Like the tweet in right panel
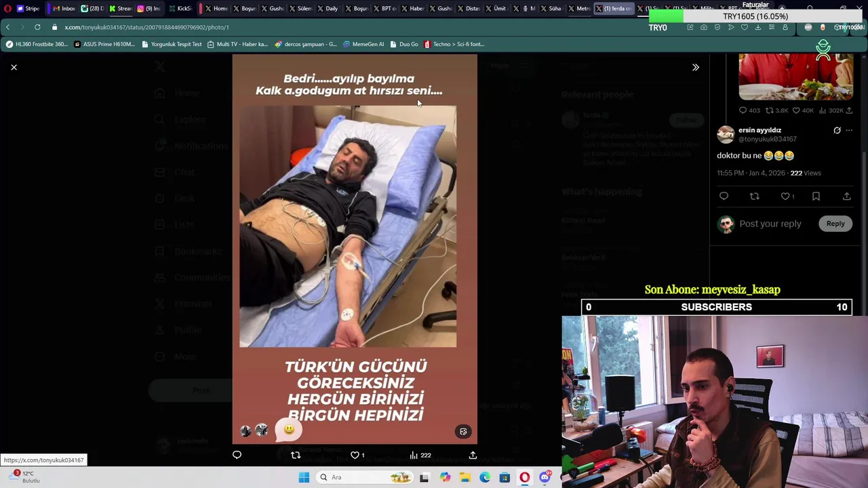The image size is (868, 488). (x=785, y=196)
